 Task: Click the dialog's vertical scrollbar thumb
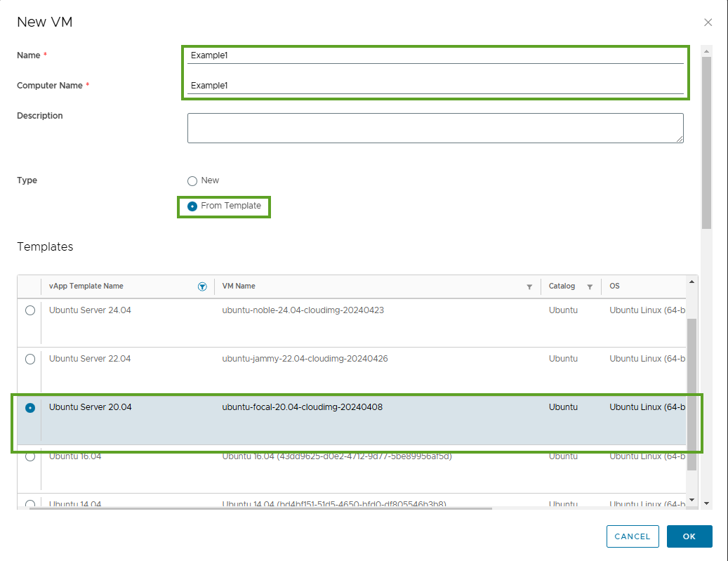[706, 140]
